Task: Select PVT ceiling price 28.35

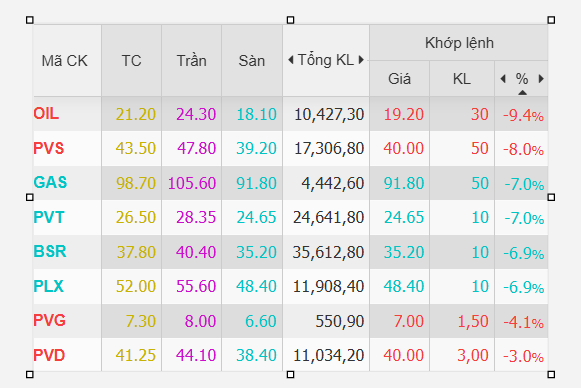Action: pos(196,217)
